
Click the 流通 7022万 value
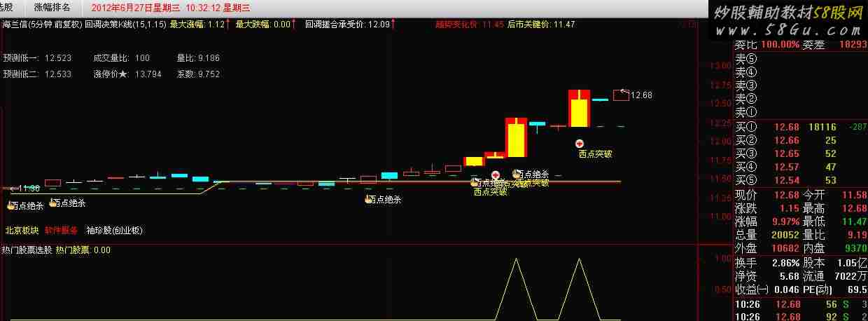[834, 275]
